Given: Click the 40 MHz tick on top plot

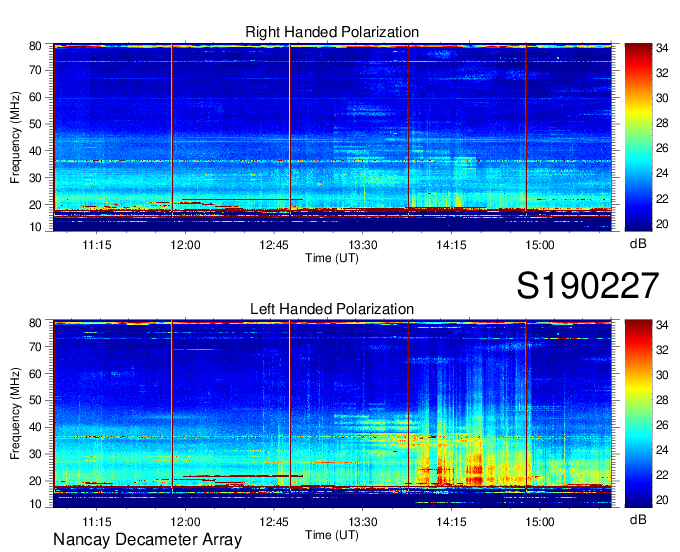Looking at the screenshot, I should 35,150.
